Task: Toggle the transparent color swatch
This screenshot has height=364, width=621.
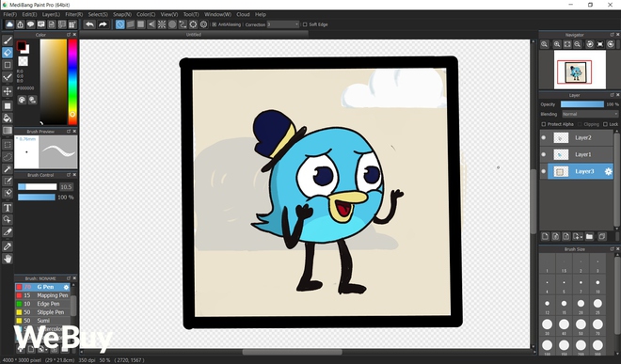Action: click(23, 61)
